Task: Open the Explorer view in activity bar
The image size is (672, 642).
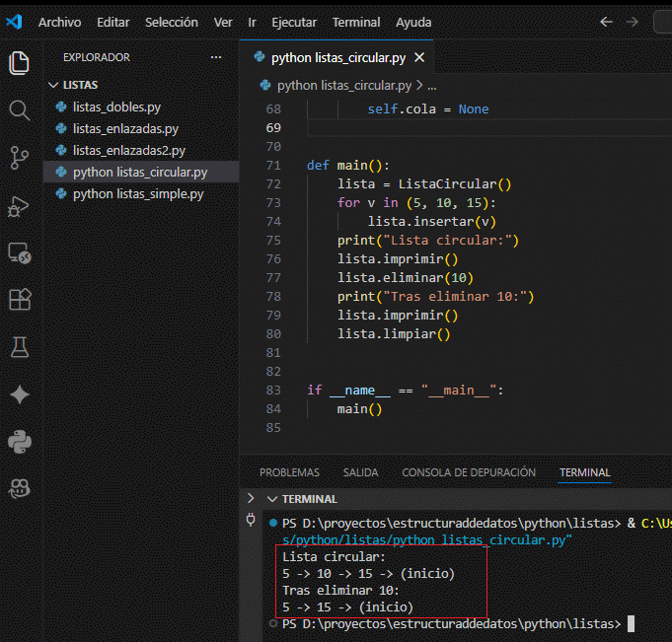Action: (19, 63)
